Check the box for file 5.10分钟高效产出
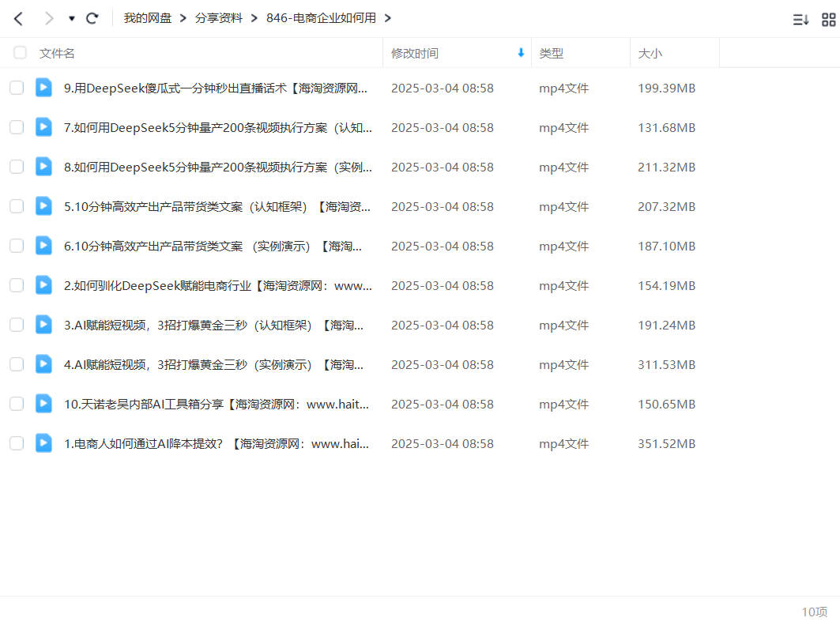 point(17,206)
